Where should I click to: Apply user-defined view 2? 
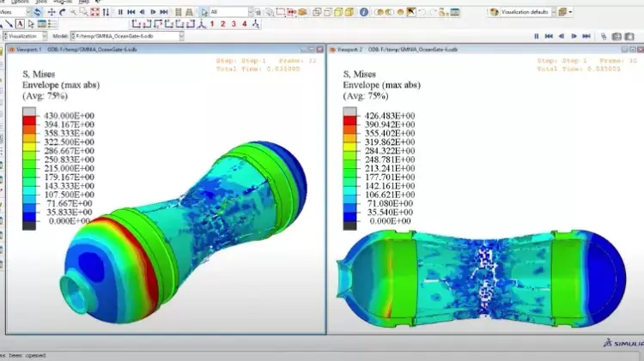tap(223, 24)
